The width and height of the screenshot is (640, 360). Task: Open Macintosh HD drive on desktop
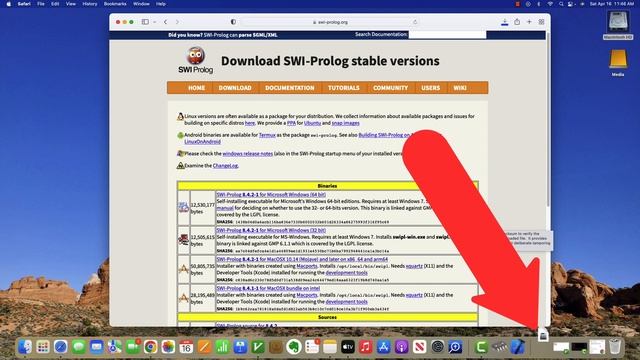coord(618,24)
